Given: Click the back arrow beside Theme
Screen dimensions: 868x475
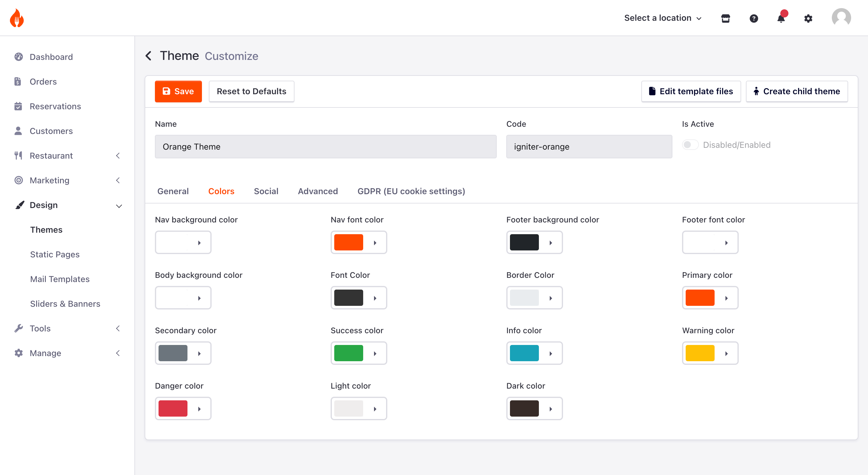Looking at the screenshot, I should [x=148, y=56].
